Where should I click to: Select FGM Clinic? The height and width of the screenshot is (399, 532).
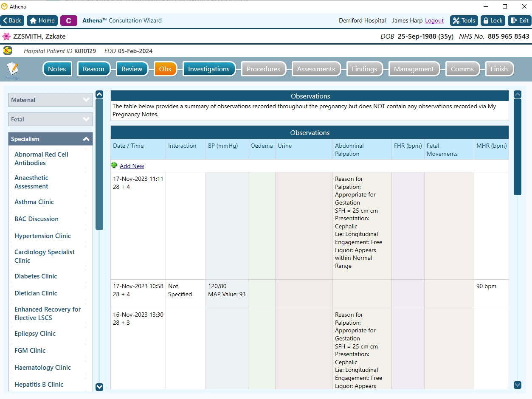coord(30,351)
